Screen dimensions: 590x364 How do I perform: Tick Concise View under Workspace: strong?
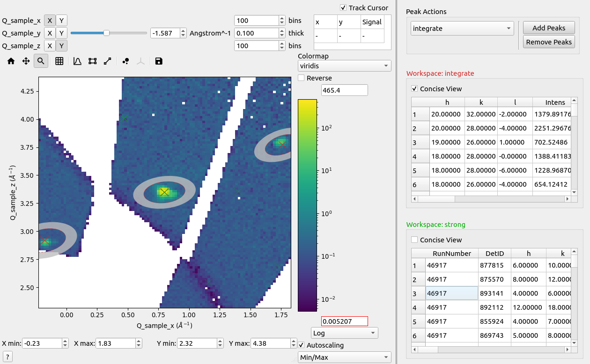(x=414, y=240)
